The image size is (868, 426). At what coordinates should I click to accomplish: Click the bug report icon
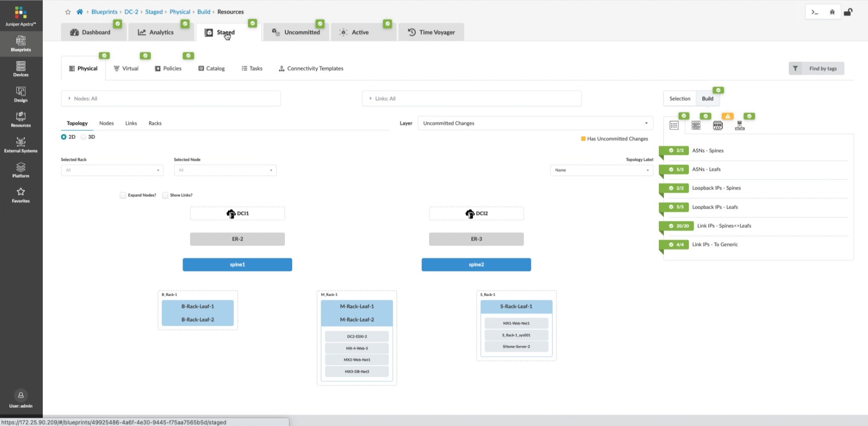[832, 12]
